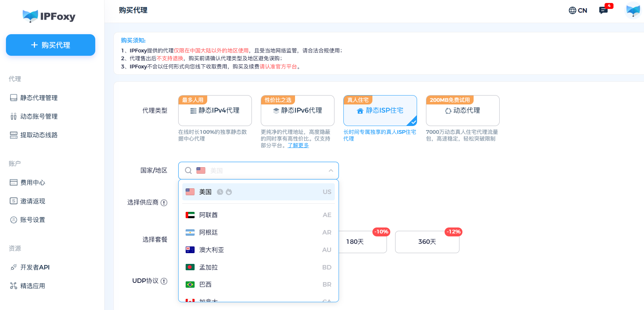This screenshot has width=644, height=310.
Task: Click the static proxy management icon
Action: tap(14, 98)
